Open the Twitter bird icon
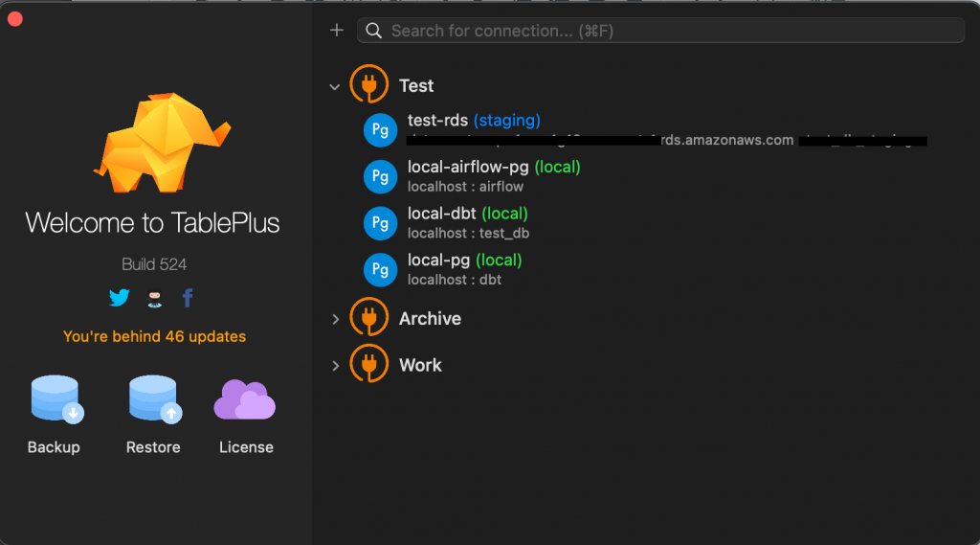 point(119,298)
